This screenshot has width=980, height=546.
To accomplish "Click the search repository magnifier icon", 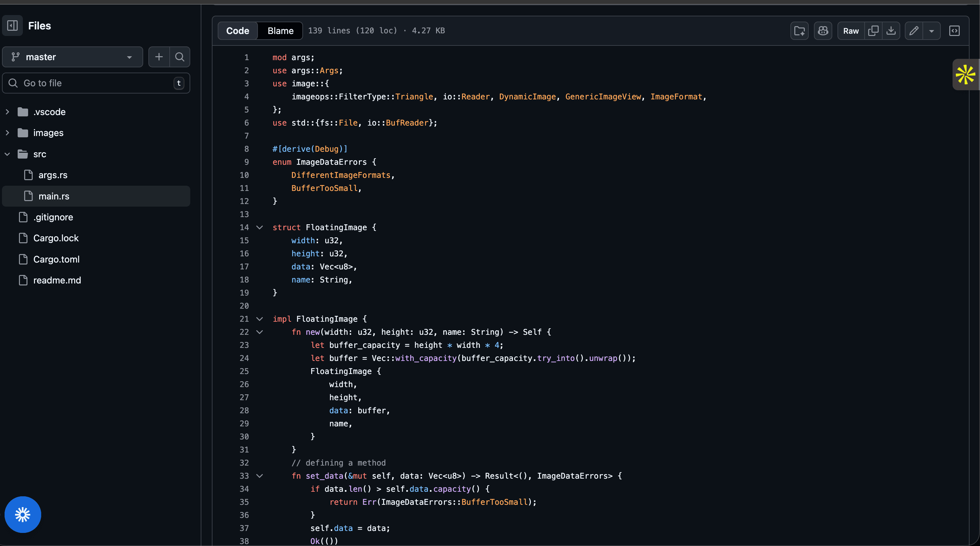I will 179,57.
